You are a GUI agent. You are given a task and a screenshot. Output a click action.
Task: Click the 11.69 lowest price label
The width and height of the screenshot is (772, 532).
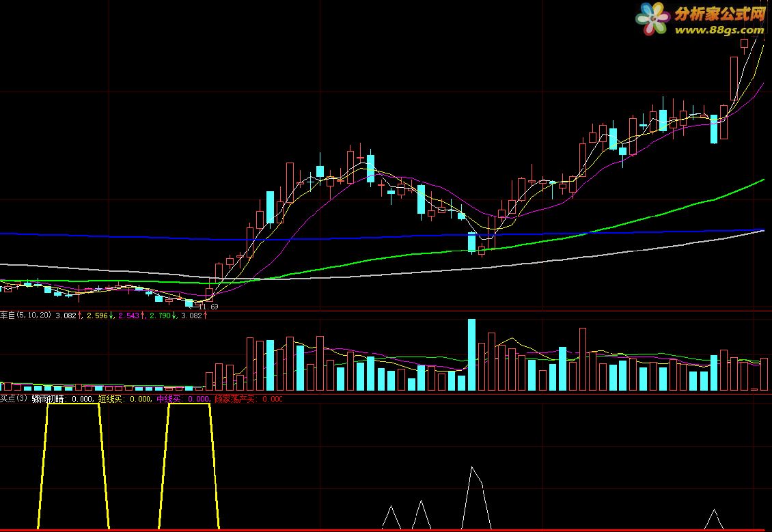[x=208, y=307]
